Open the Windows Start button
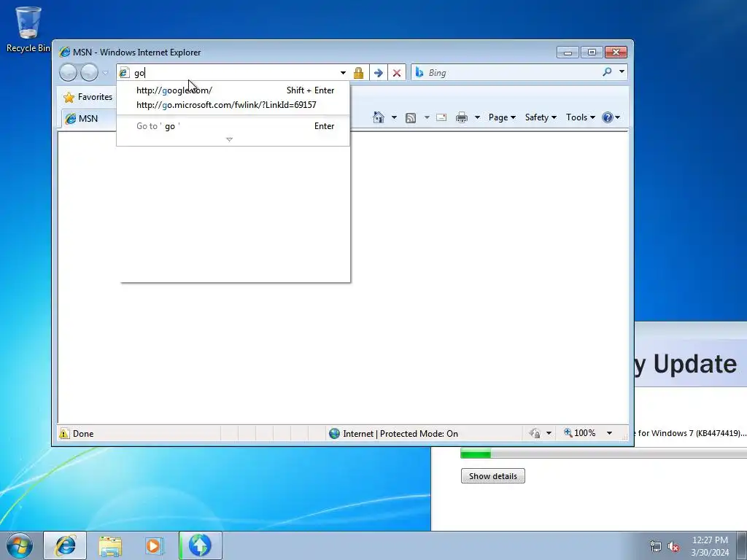The width and height of the screenshot is (747, 560). point(20,545)
